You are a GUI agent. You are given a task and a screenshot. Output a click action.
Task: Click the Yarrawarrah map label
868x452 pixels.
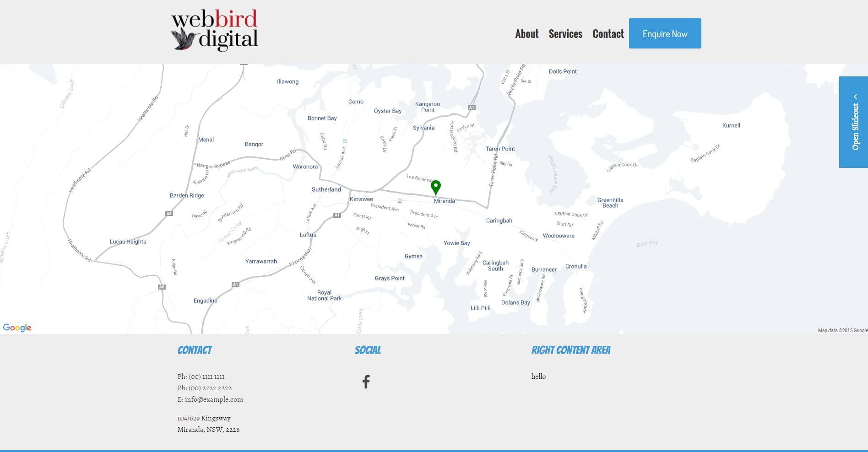[261, 261]
